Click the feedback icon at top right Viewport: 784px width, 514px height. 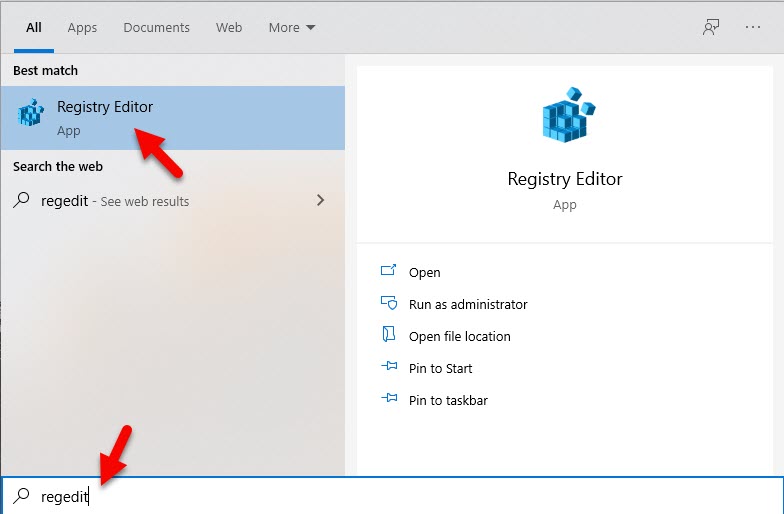pyautogui.click(x=711, y=28)
